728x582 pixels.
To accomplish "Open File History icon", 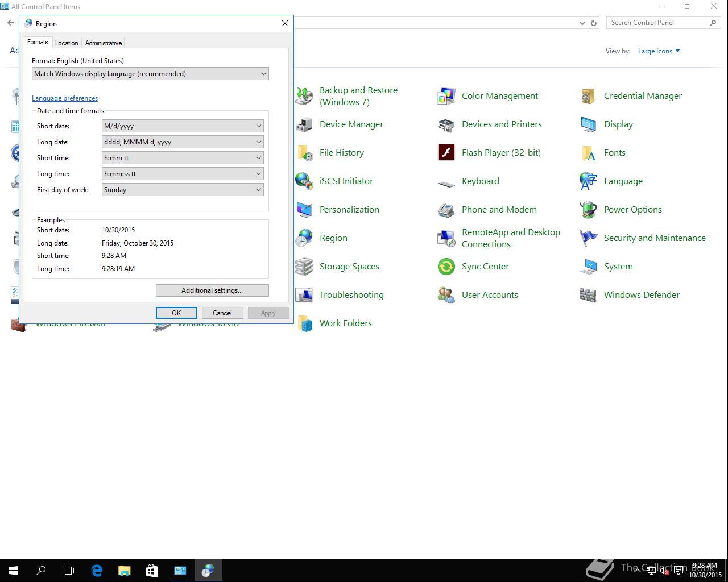I will coord(304,153).
